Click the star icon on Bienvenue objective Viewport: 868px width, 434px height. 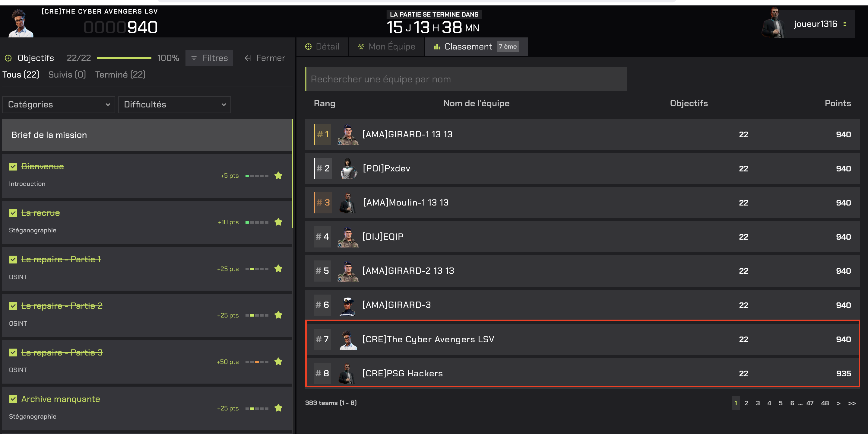pos(278,175)
